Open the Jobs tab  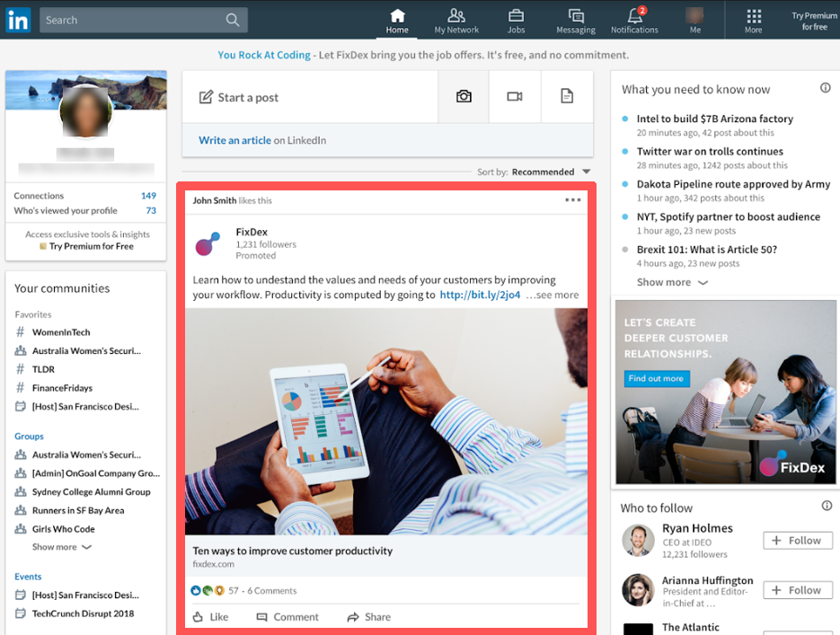[516, 20]
